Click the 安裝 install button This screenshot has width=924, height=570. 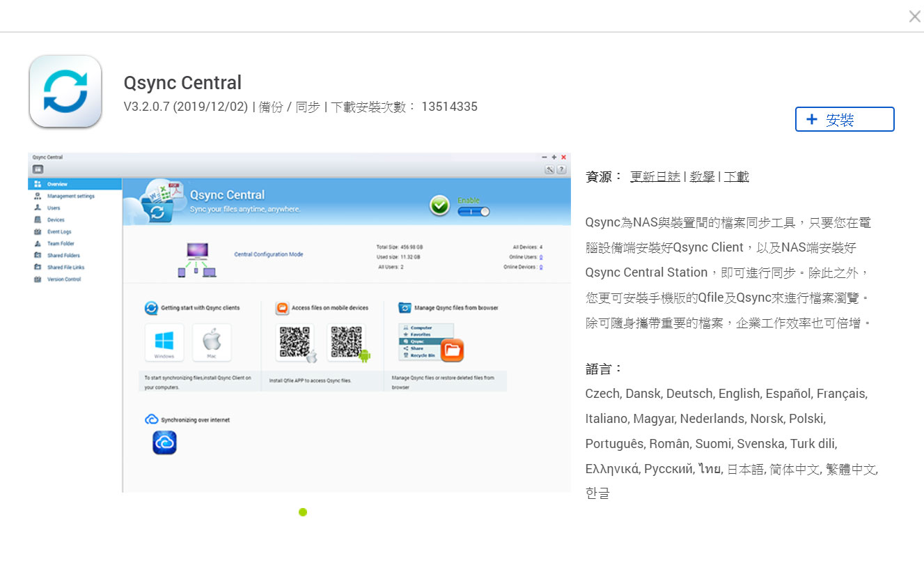click(844, 119)
